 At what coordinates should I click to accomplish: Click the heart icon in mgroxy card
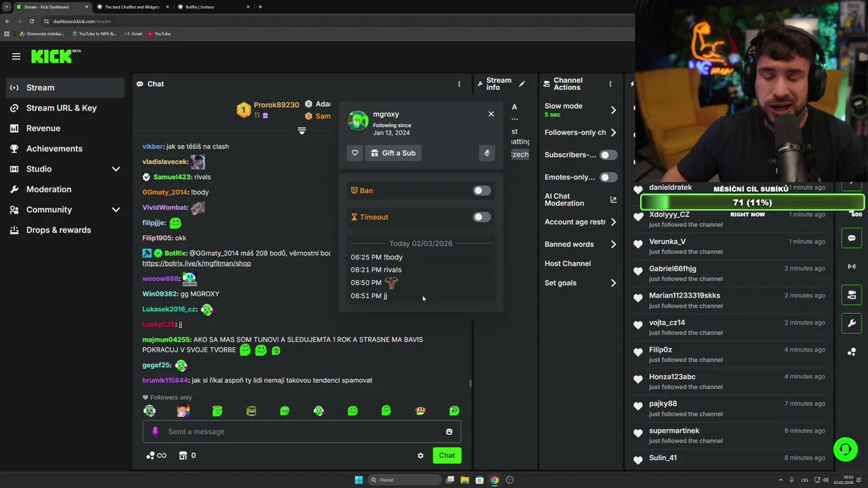[355, 153]
